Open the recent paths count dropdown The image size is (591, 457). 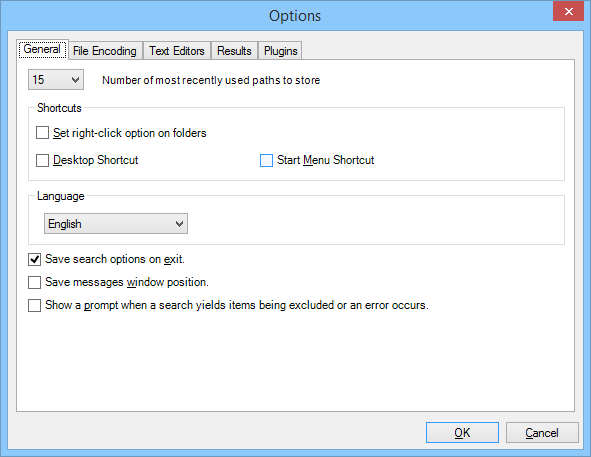(x=56, y=80)
